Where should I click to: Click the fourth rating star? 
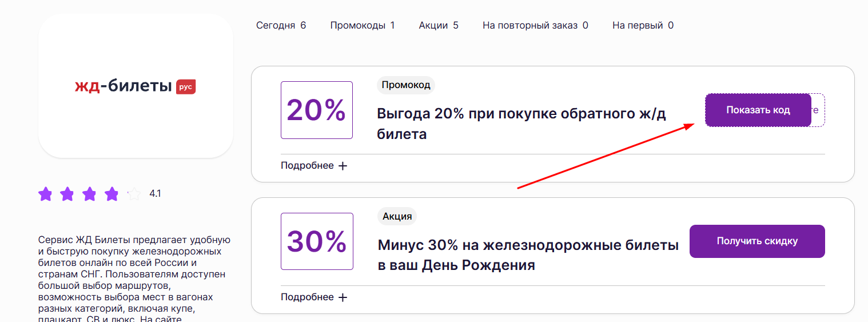pos(112,194)
